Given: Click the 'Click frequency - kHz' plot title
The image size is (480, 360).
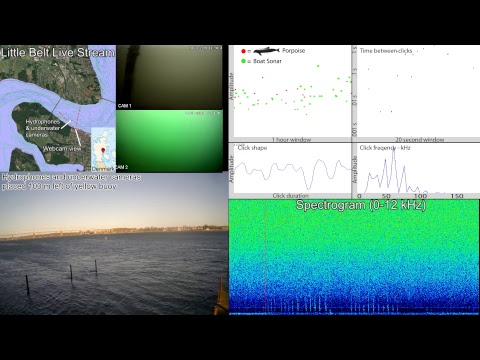Looking at the screenshot, I should (385, 148).
